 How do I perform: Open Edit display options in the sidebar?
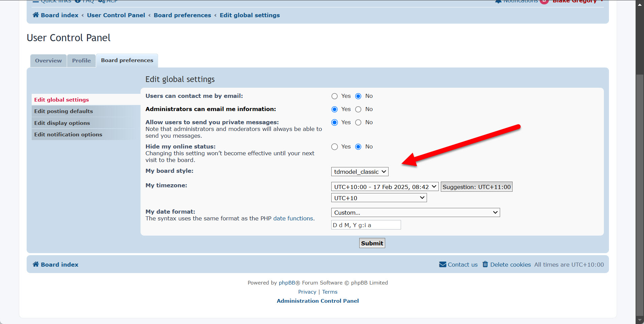click(86, 123)
